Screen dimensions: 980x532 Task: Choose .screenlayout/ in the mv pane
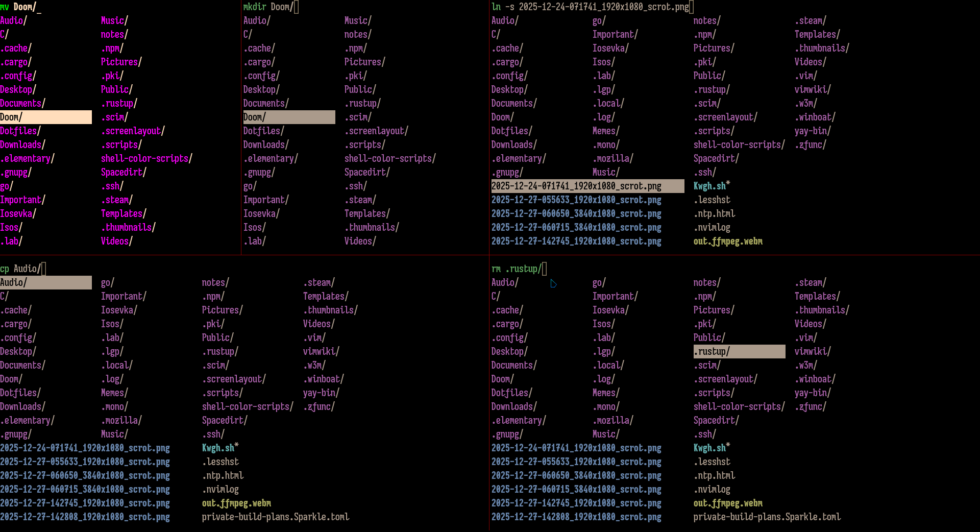[133, 131]
